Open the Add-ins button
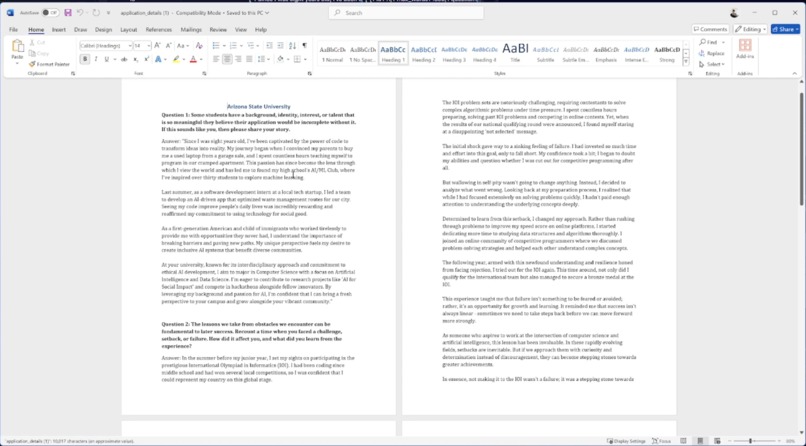Viewport: 806px width, 446px height. click(745, 49)
